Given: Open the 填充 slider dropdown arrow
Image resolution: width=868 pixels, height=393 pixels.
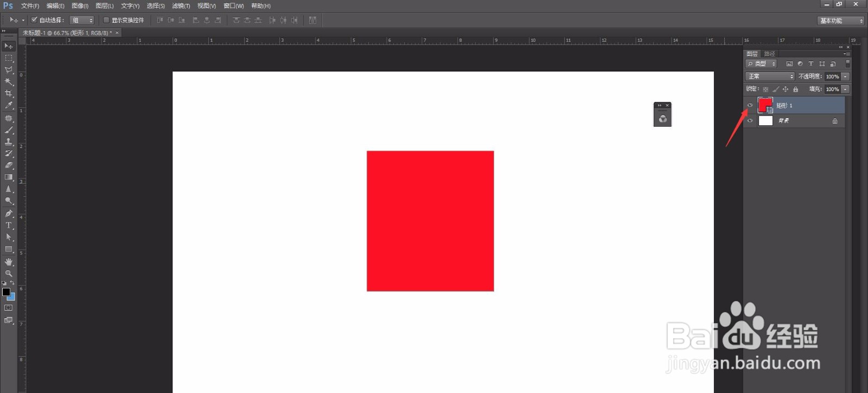Looking at the screenshot, I should pyautogui.click(x=845, y=89).
